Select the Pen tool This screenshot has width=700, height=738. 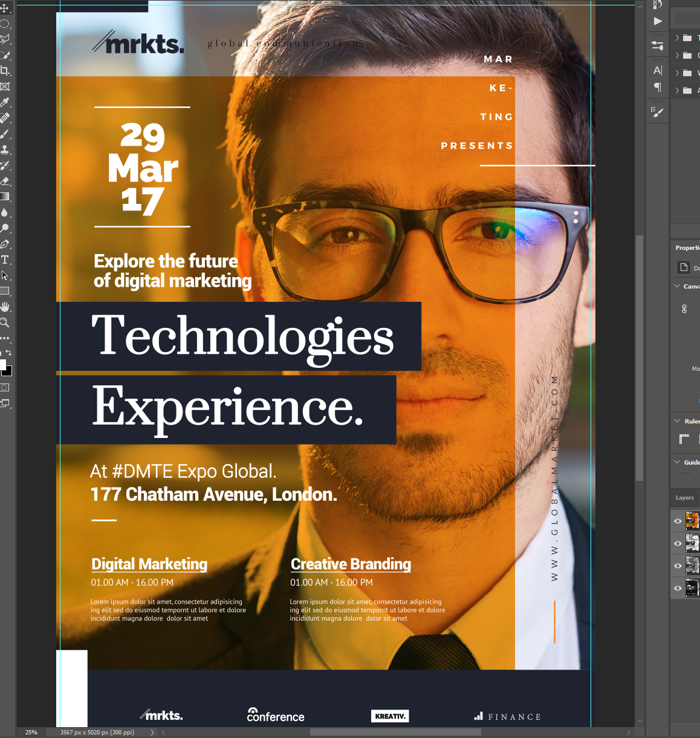(5, 244)
